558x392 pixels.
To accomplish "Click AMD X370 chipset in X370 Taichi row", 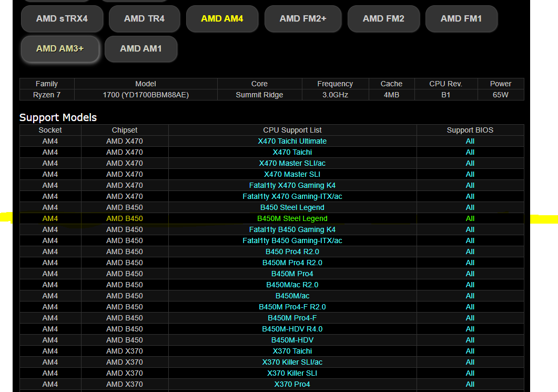I will pyautogui.click(x=125, y=351).
